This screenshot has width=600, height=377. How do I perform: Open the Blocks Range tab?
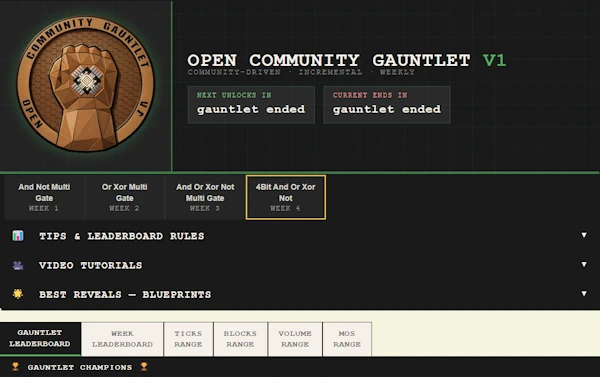coord(240,339)
